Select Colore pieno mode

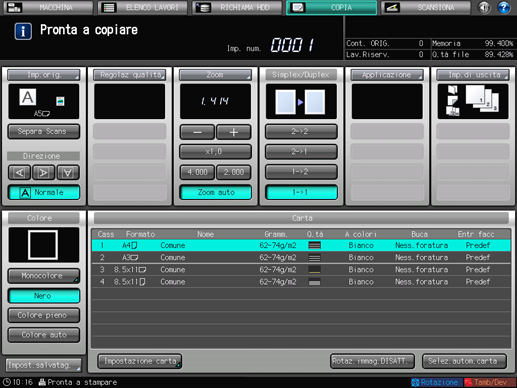pyautogui.click(x=44, y=315)
